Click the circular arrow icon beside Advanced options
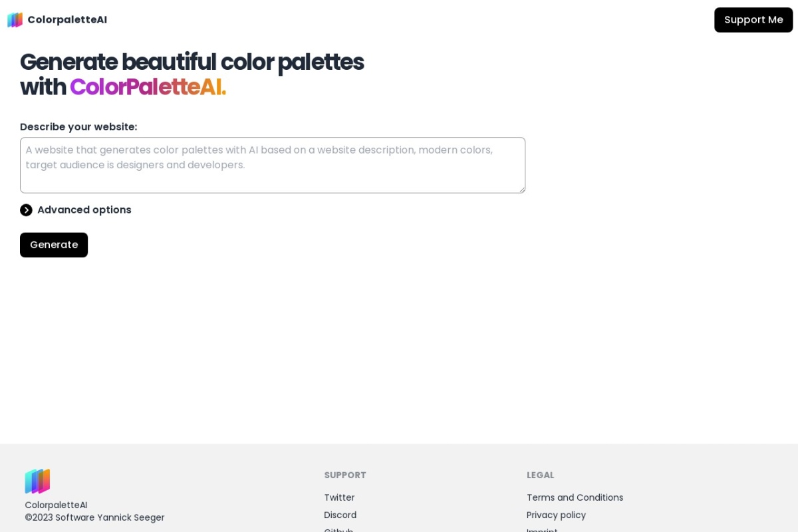Image resolution: width=798 pixels, height=532 pixels. 26,209
